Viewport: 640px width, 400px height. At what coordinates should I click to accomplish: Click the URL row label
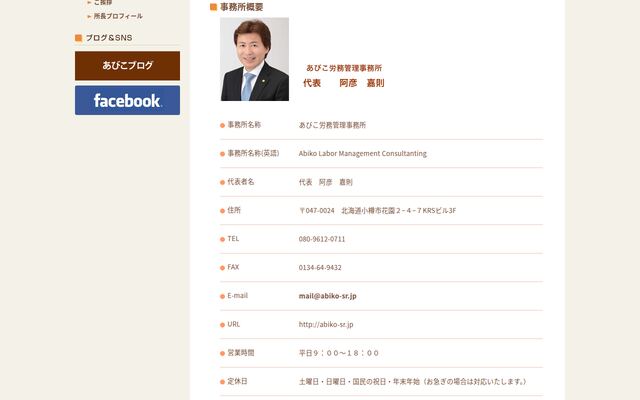click(233, 324)
